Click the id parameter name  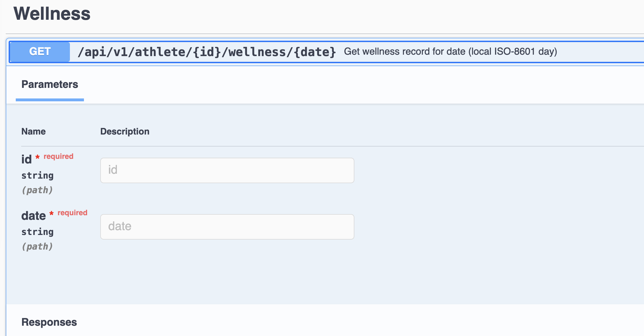(26, 159)
